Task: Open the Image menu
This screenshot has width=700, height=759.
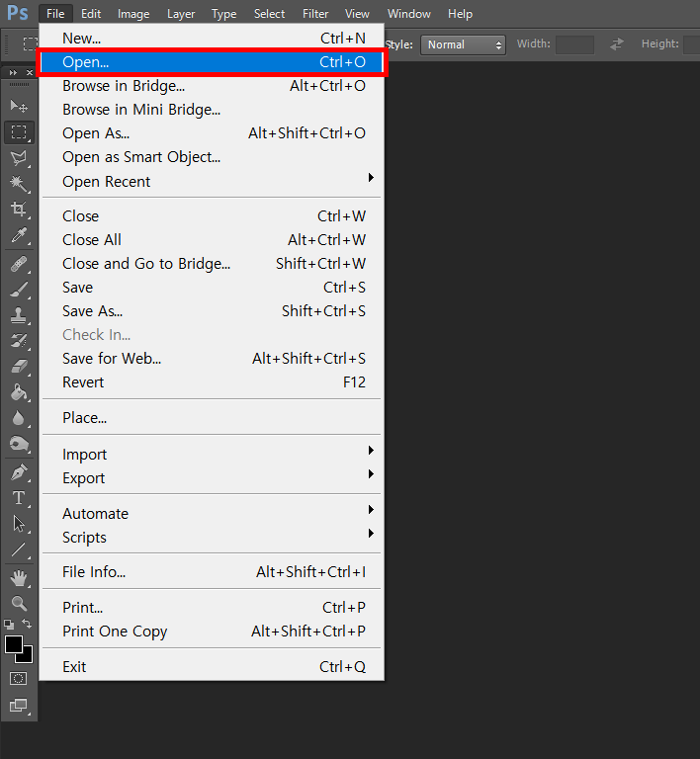Action: point(133,14)
